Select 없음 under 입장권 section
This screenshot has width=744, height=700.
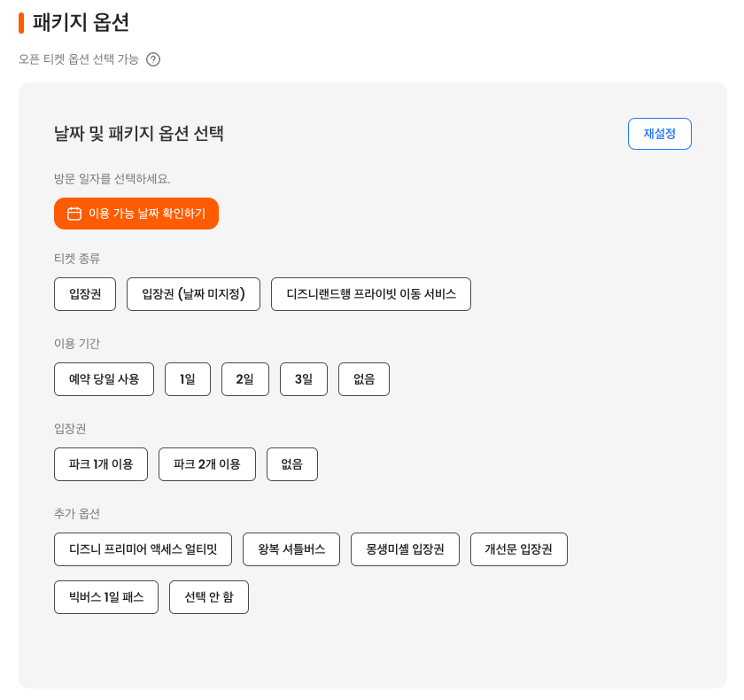[x=291, y=464]
